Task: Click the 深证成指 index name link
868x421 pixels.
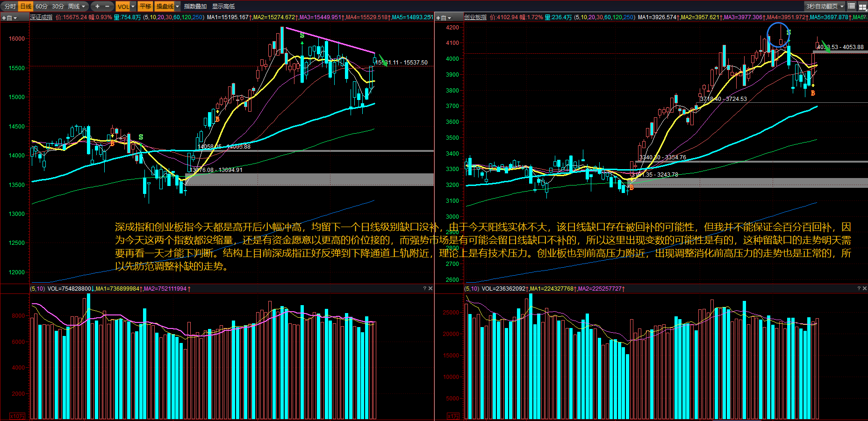Action: point(41,17)
